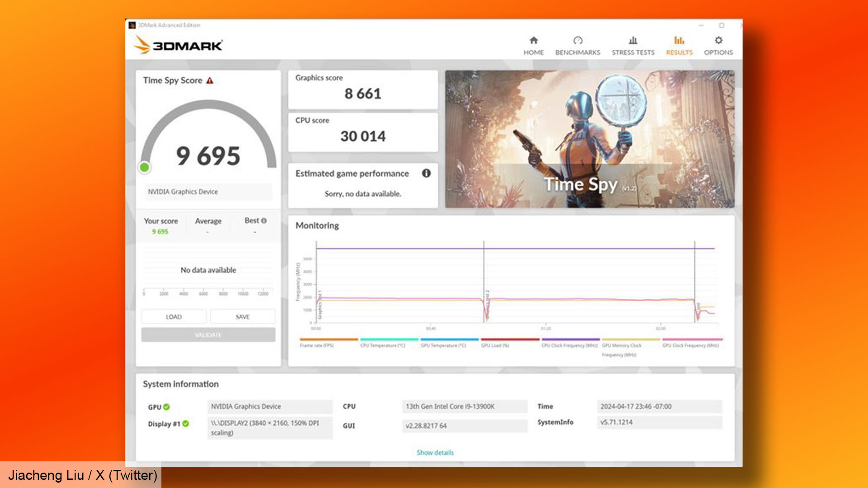The height and width of the screenshot is (488, 868).
Task: Click the Display #1 green check icon
Action: [185, 423]
